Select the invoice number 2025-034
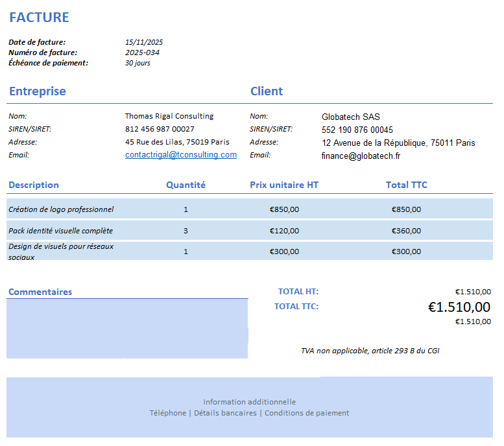This screenshot has width=504, height=446. pos(142,53)
